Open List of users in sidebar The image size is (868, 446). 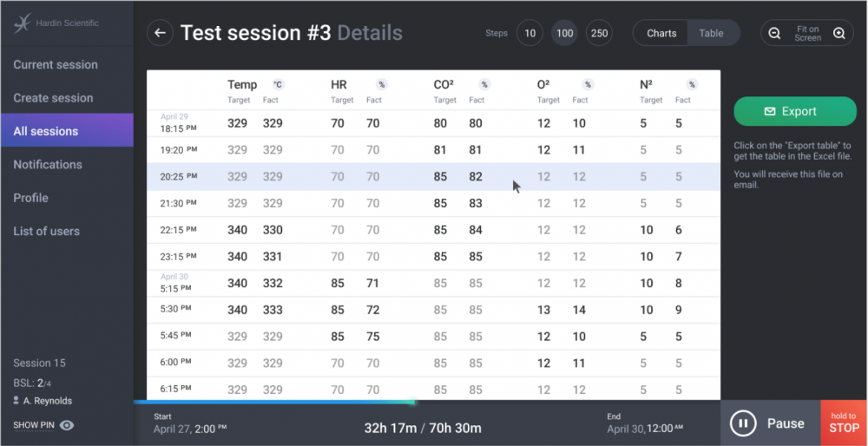click(x=47, y=232)
